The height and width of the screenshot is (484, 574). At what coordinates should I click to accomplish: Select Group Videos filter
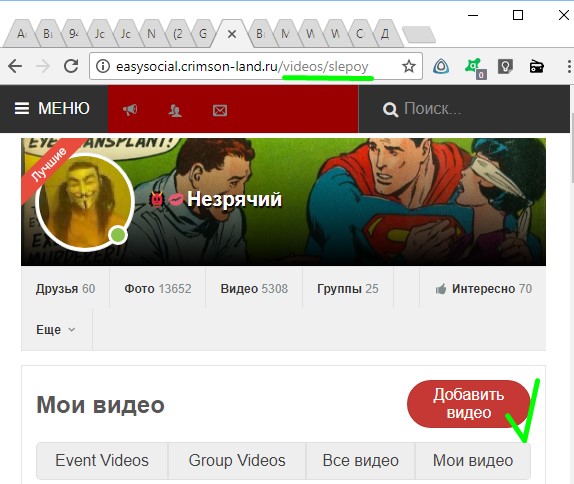point(237,461)
